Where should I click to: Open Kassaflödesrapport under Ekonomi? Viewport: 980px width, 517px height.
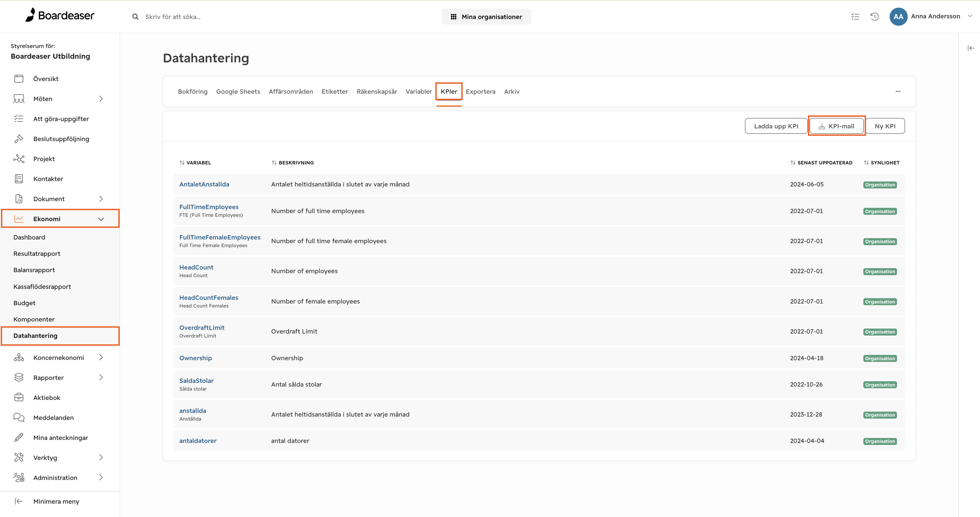pos(42,287)
